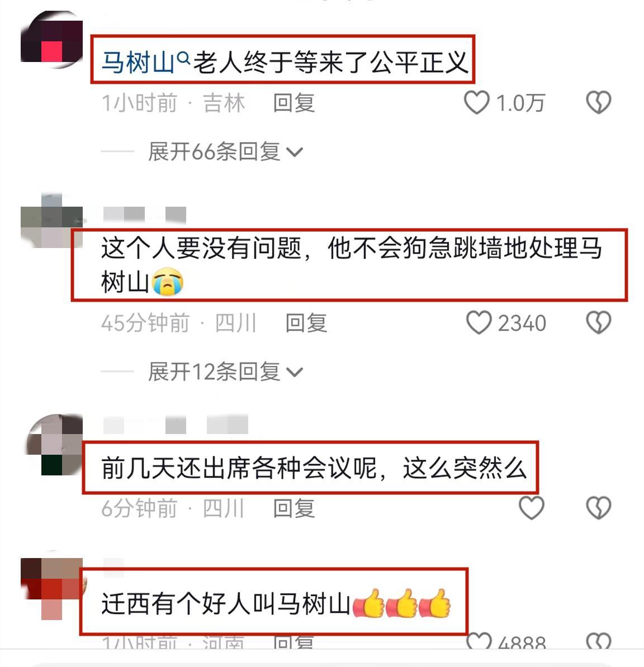Dislike the 6分钟前 四川 comment

(x=599, y=507)
